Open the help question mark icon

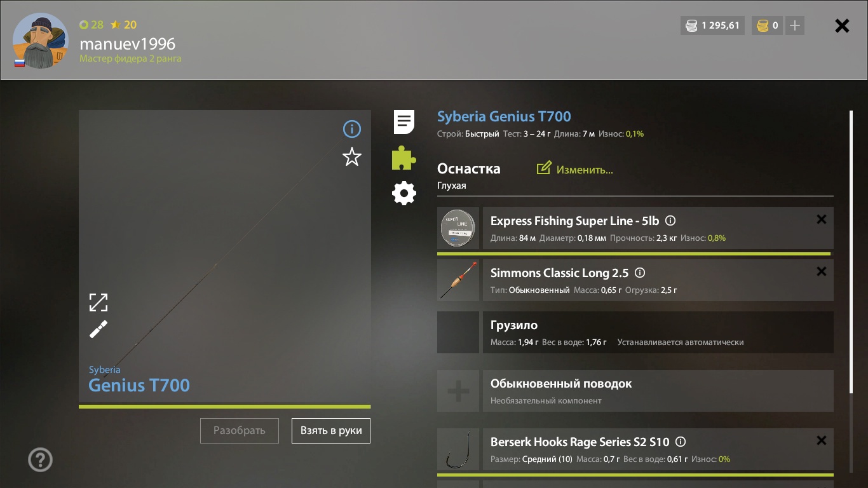click(x=41, y=460)
